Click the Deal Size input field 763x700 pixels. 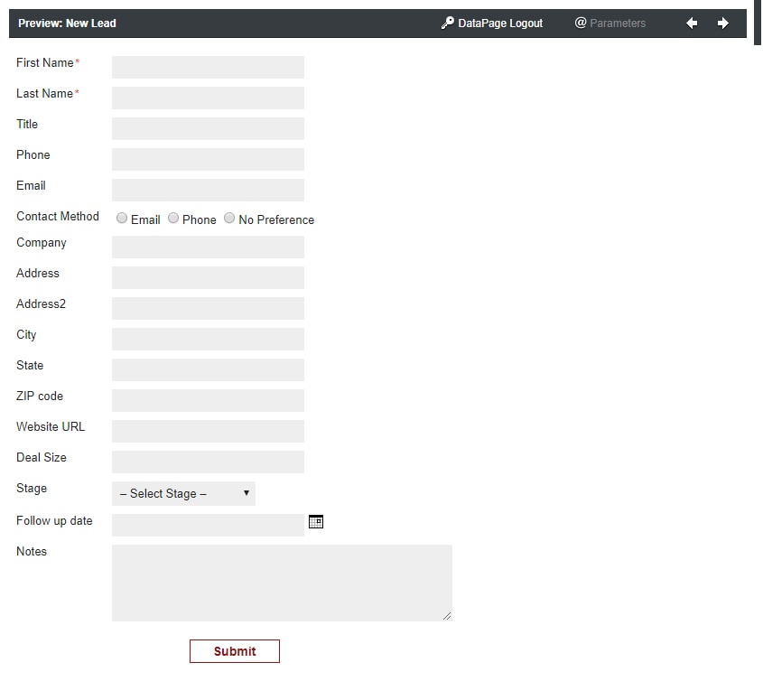[208, 462]
